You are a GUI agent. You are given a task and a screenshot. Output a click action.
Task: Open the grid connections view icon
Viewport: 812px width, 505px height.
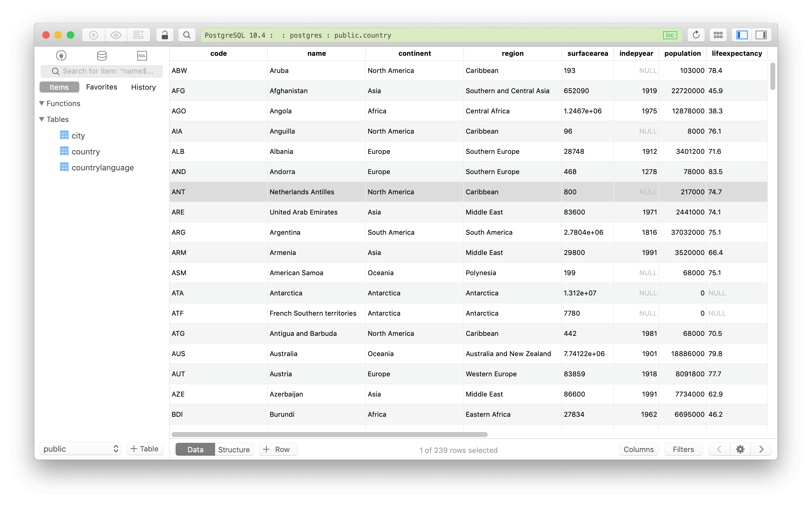718,35
